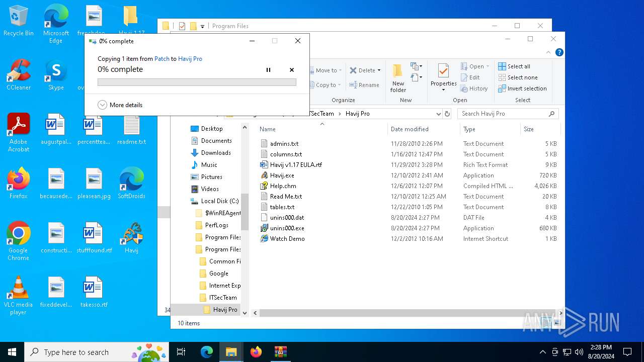Pause the file copy operation
The image size is (644, 362).
pos(268,70)
